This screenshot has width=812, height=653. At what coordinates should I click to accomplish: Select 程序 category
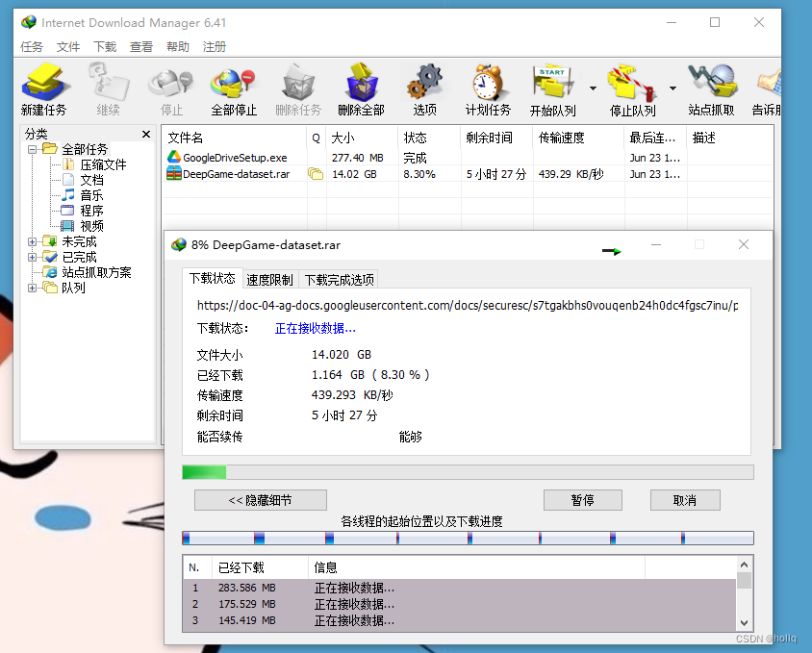pos(91,211)
